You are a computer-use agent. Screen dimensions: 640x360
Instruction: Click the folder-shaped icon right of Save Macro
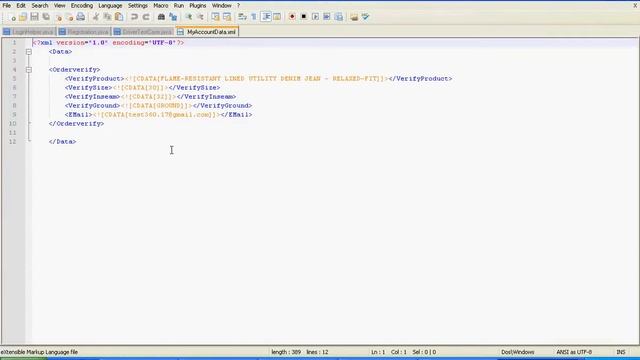coord(354,17)
